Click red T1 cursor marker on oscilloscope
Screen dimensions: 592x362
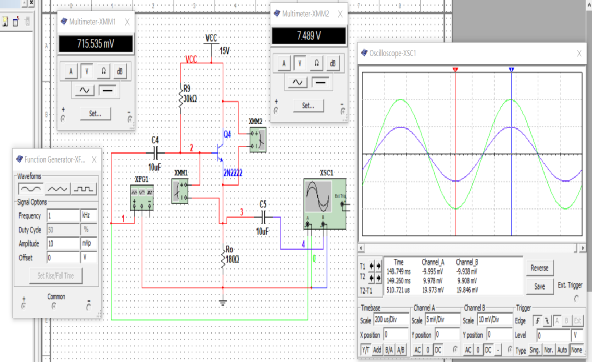[x=455, y=70]
